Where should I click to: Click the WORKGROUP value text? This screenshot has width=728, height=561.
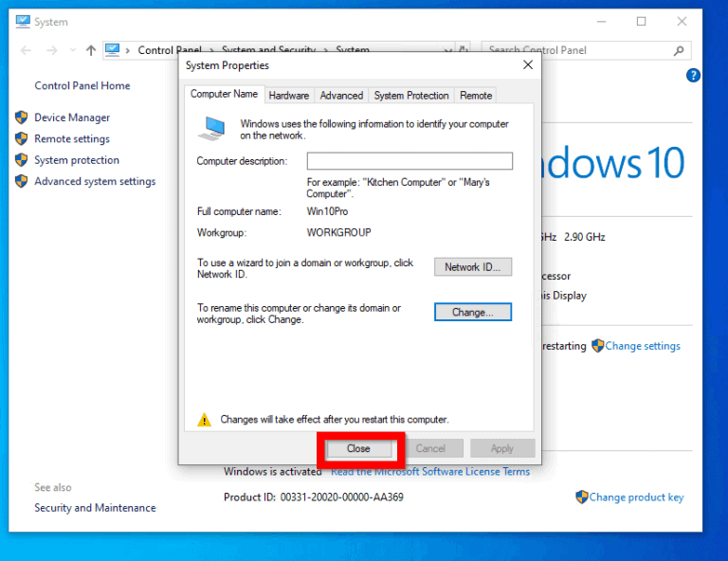339,232
